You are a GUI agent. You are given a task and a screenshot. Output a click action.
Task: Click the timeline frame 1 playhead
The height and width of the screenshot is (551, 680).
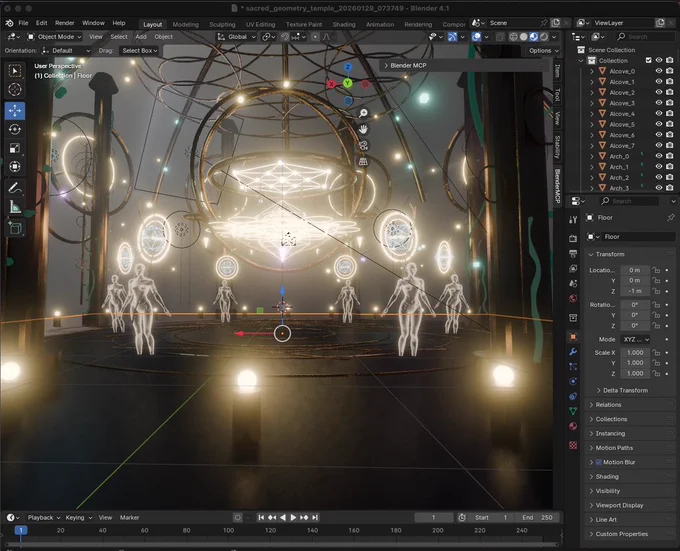[20, 530]
